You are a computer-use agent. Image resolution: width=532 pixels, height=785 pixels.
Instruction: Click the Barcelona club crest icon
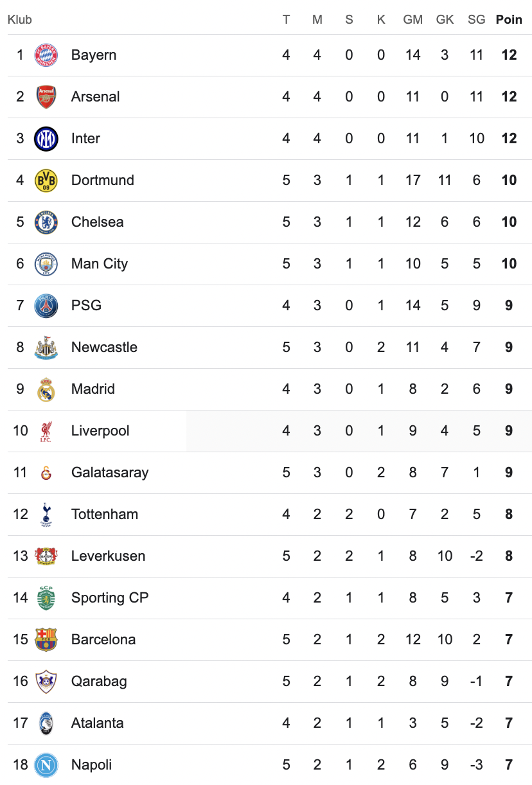(x=46, y=640)
